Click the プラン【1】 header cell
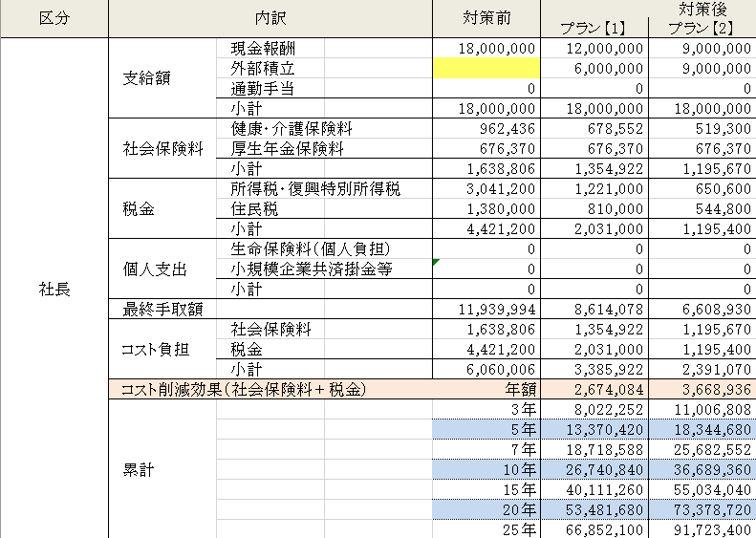 click(x=594, y=29)
